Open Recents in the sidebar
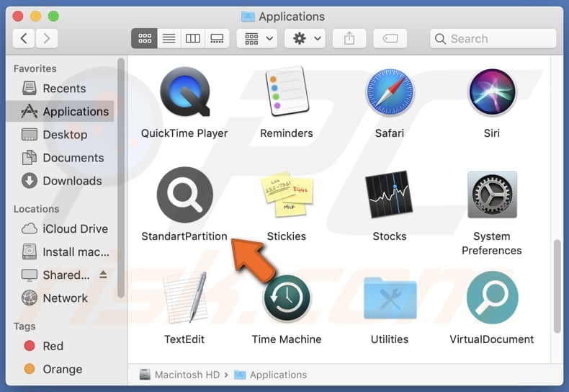Screen dimensions: 569x392 (61, 88)
